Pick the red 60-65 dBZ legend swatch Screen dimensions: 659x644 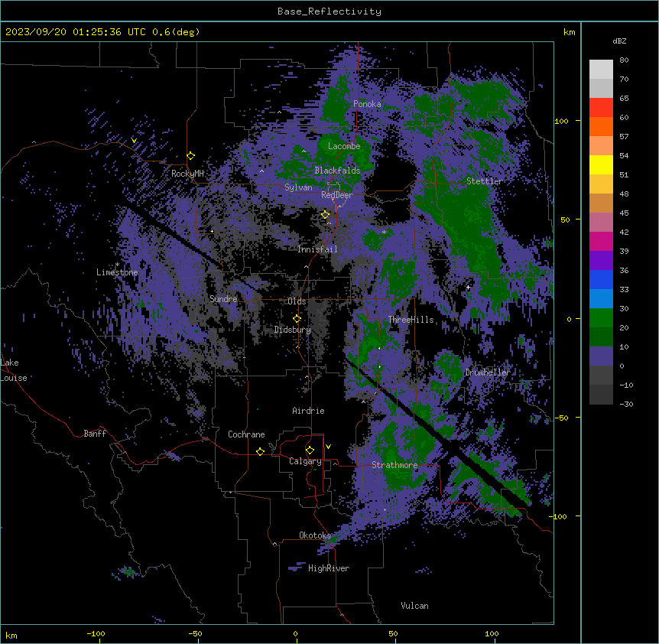click(601, 107)
